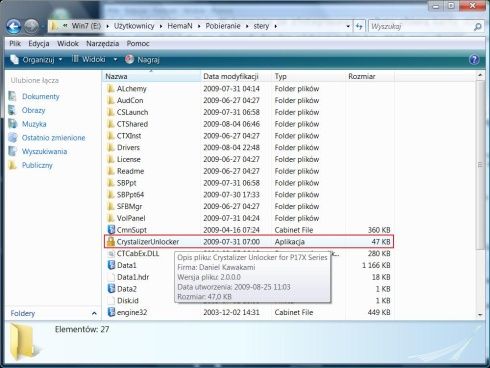This screenshot has width=490, height=368.
Task: Click the 1 166 KB size value
Action: (376, 265)
